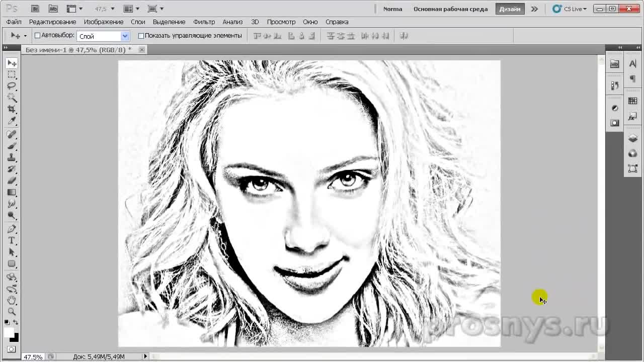Toggle Quick Mask mode button

click(12, 349)
